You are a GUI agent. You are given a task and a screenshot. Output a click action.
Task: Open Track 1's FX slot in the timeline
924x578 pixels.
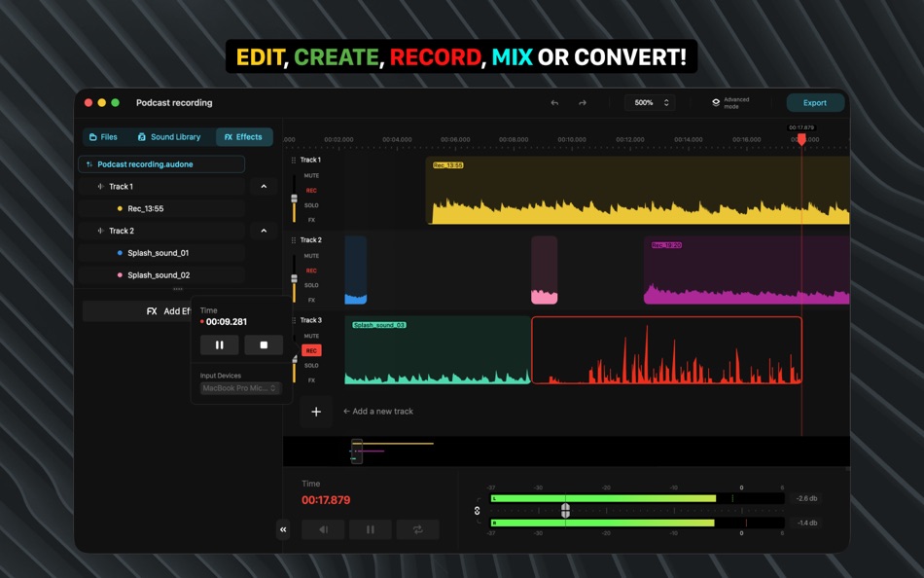[311, 221]
